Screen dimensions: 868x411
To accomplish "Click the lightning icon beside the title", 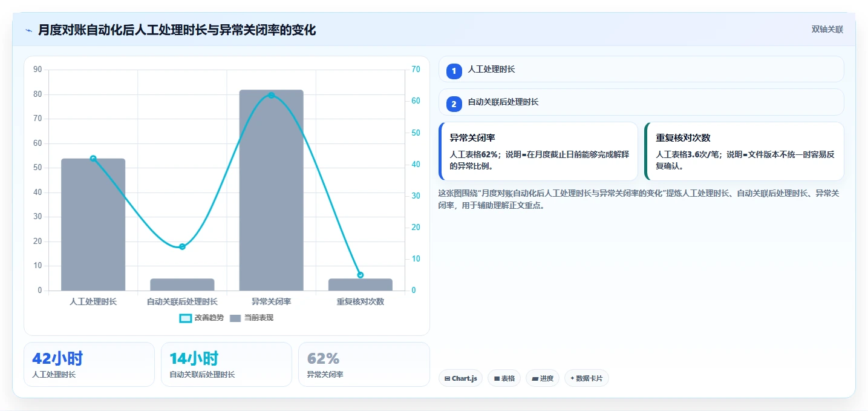I will coord(28,30).
